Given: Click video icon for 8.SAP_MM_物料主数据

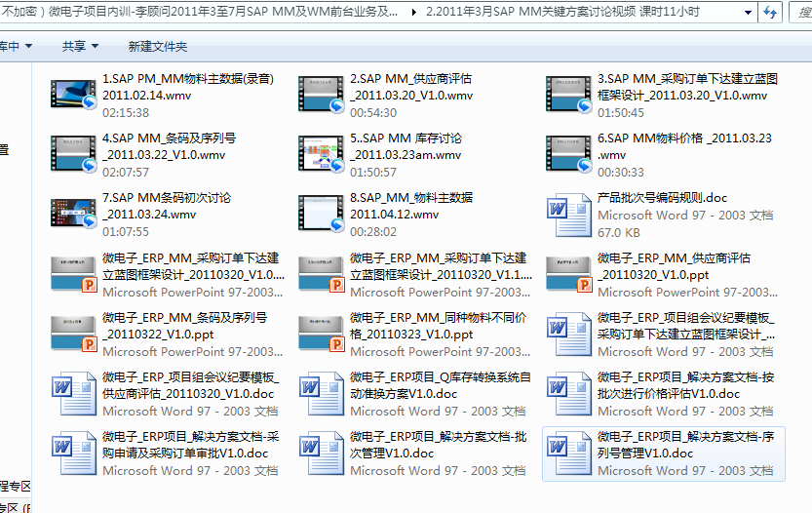Looking at the screenshot, I should tap(321, 214).
